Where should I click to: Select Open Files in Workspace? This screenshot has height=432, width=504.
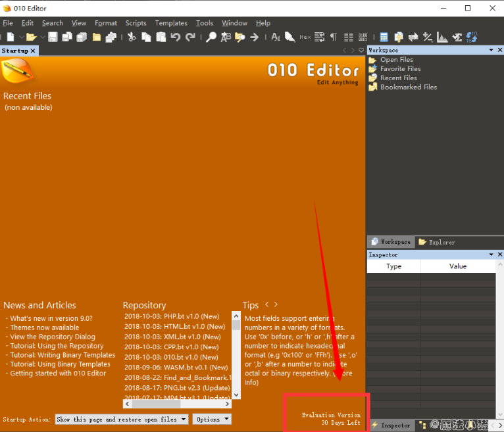click(x=397, y=60)
